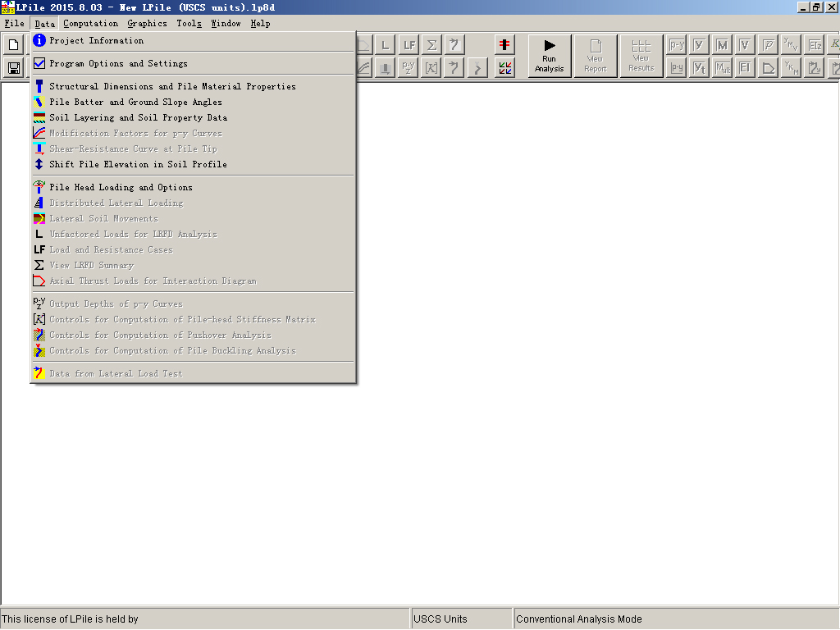Viewport: 840px width, 630px height.
Task: Click the interaction diagram toolbar icon beside EI
Action: [768, 68]
